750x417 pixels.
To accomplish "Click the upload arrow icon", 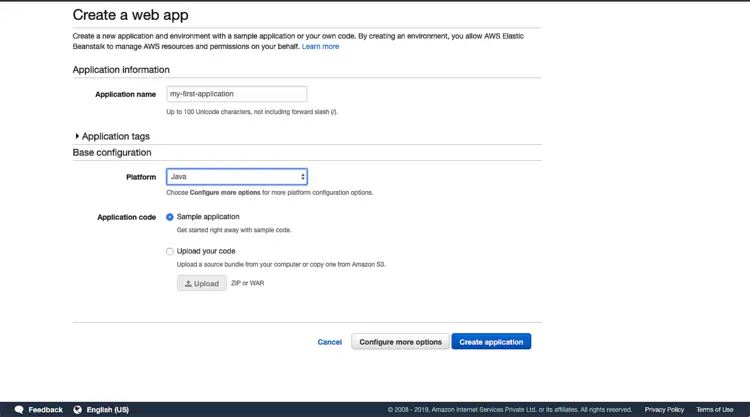I will [x=188, y=284].
